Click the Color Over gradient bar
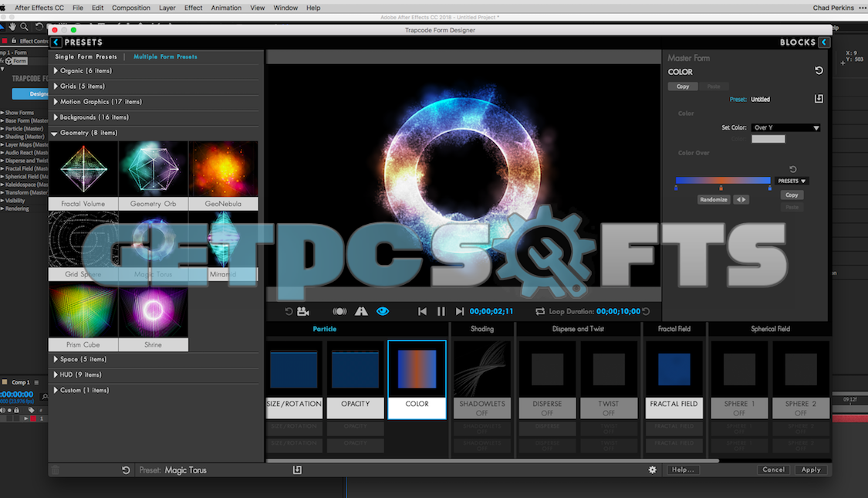Screen dimensions: 868x498 point(723,180)
